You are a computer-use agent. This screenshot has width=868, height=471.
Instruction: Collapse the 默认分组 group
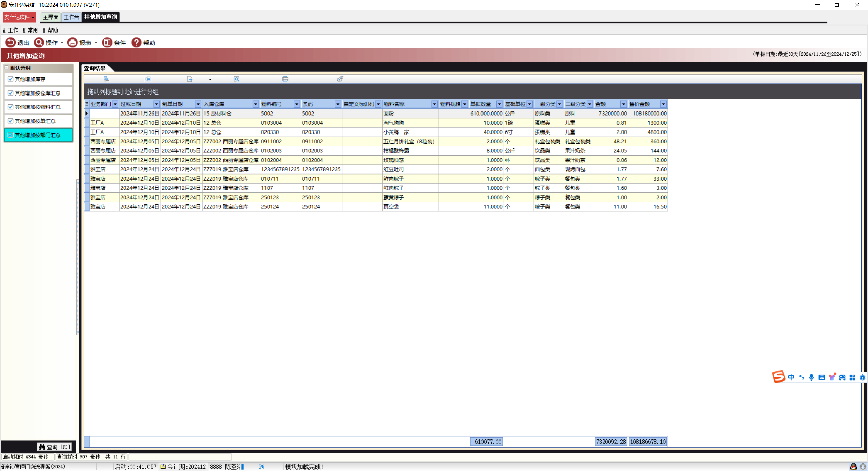[6, 68]
